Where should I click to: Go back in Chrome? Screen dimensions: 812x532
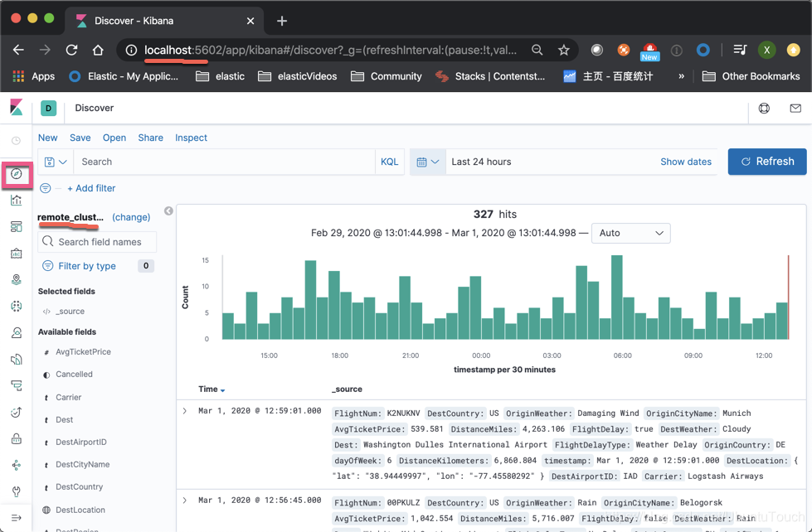click(x=18, y=50)
